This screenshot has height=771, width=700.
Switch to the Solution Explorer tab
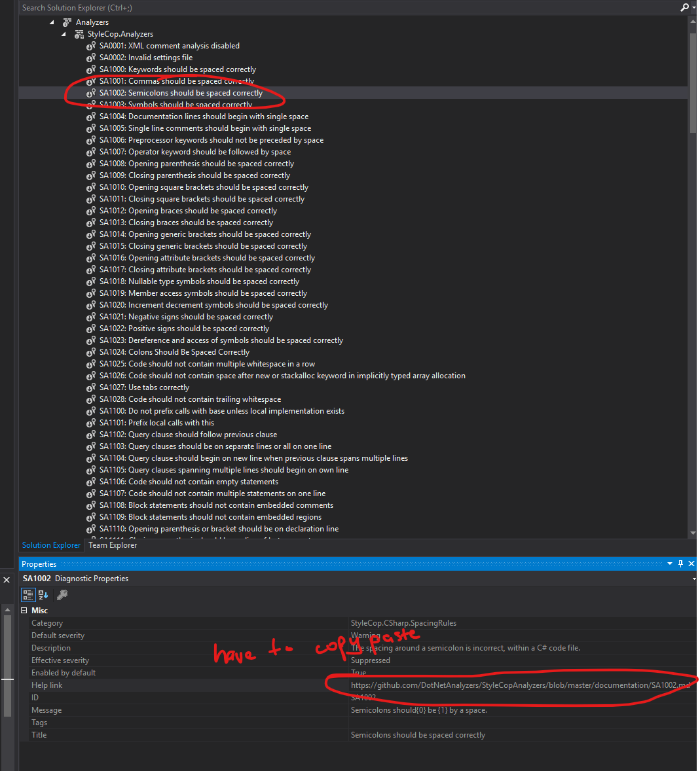[x=51, y=545]
